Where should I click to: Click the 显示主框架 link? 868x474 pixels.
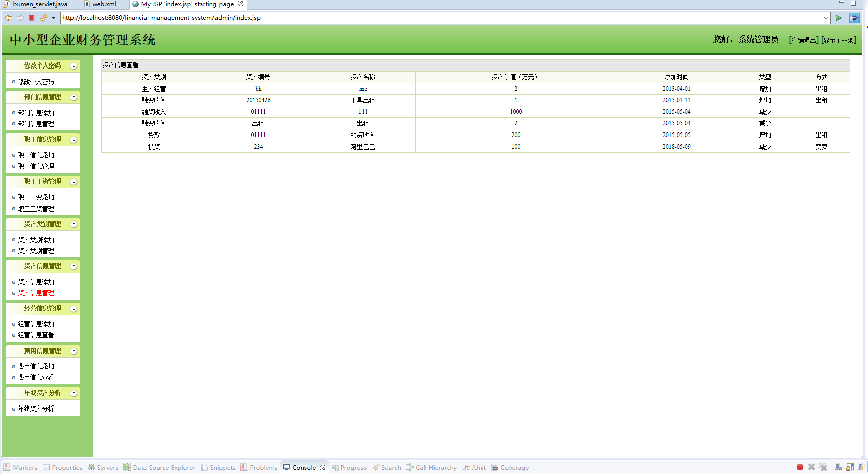pyautogui.click(x=839, y=40)
